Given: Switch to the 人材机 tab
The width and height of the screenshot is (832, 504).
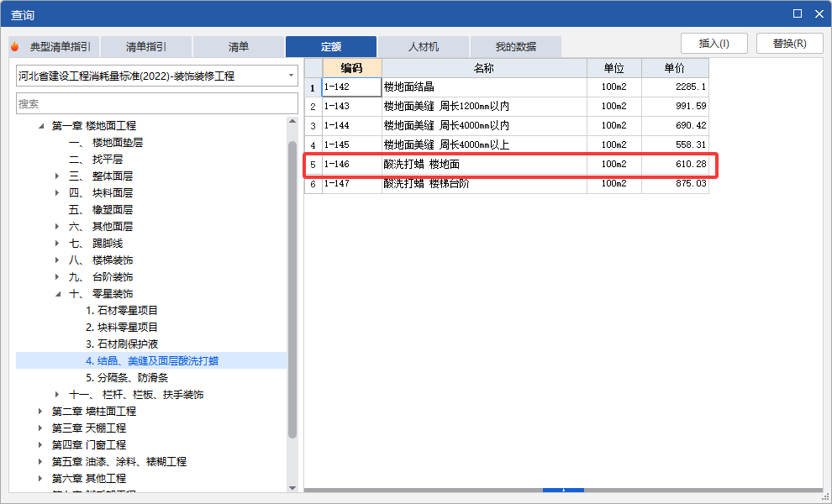Looking at the screenshot, I should click(x=424, y=47).
